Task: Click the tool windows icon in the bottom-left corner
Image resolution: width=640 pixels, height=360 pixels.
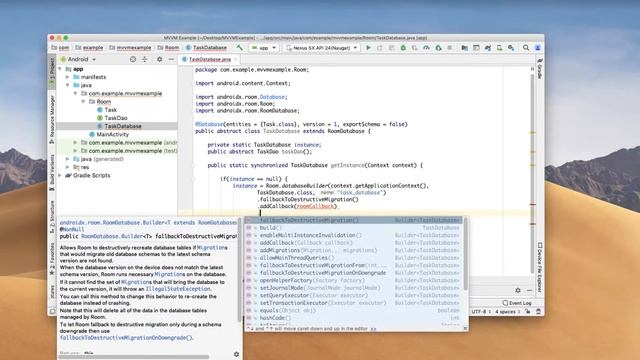Action: point(52,311)
